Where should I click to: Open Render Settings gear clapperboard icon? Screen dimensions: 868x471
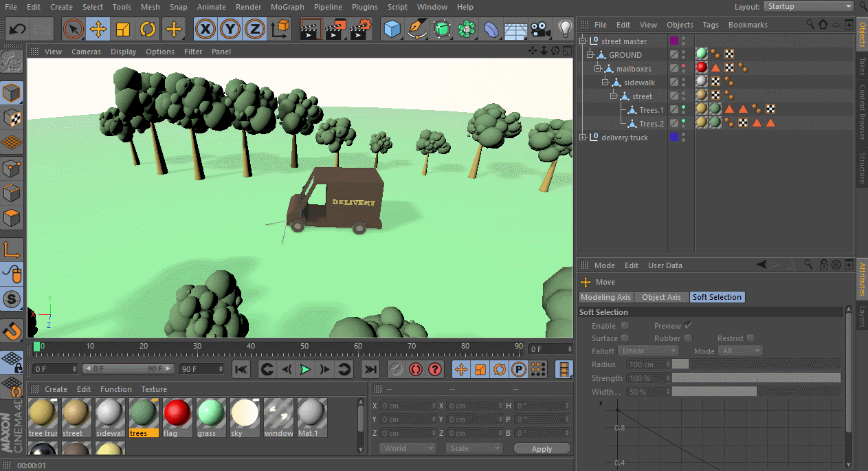click(360, 29)
